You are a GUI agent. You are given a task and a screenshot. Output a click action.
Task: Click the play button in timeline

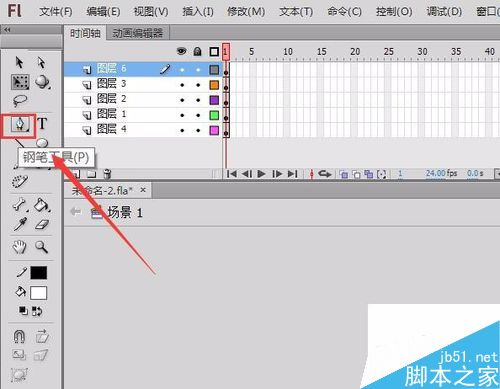point(262,174)
